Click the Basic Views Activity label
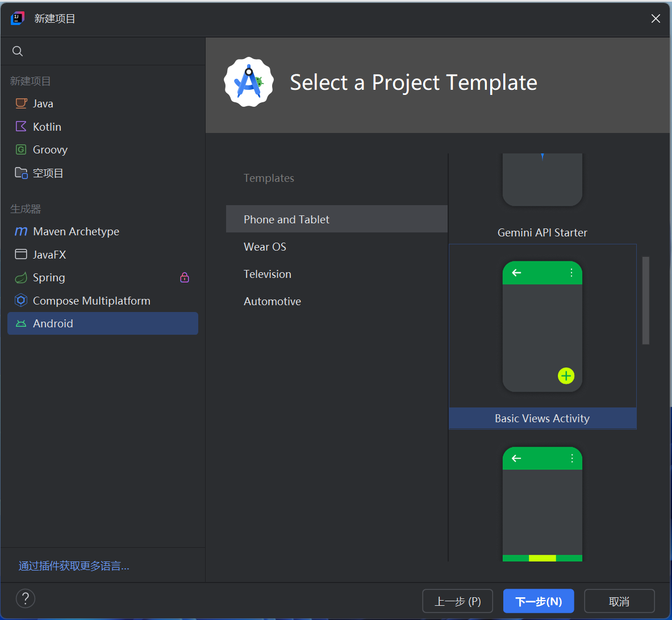Screen dimensions: 672x620 click(542, 418)
